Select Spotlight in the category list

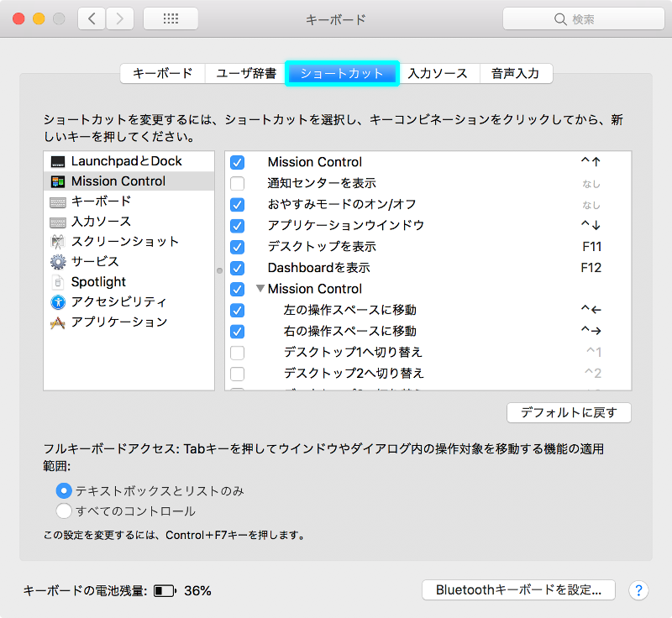[129, 282]
